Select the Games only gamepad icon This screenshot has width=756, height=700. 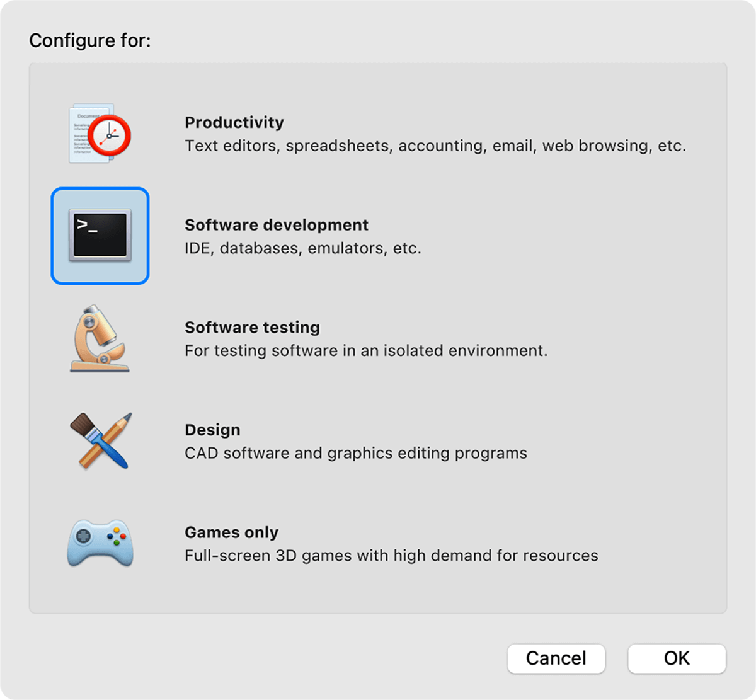point(100,543)
